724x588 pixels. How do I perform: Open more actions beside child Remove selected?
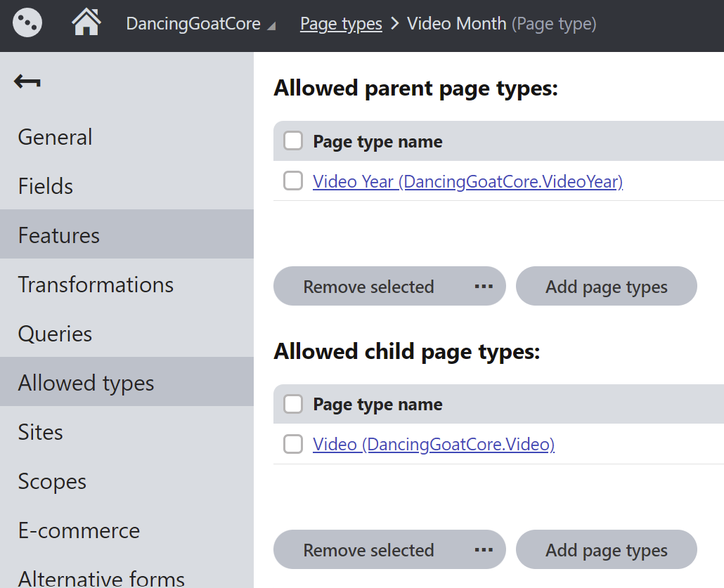[484, 549]
